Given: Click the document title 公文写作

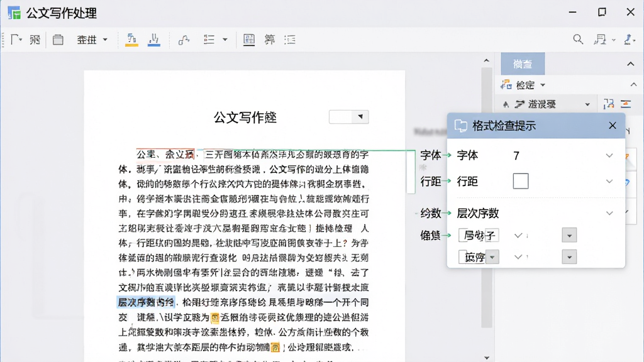Looking at the screenshot, I should (x=245, y=118).
